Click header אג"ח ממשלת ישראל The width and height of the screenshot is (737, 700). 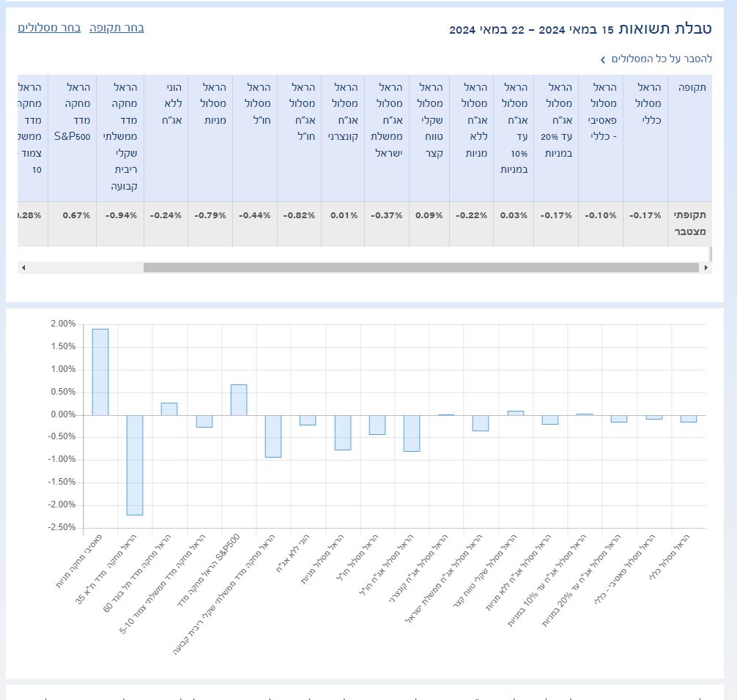point(387,138)
